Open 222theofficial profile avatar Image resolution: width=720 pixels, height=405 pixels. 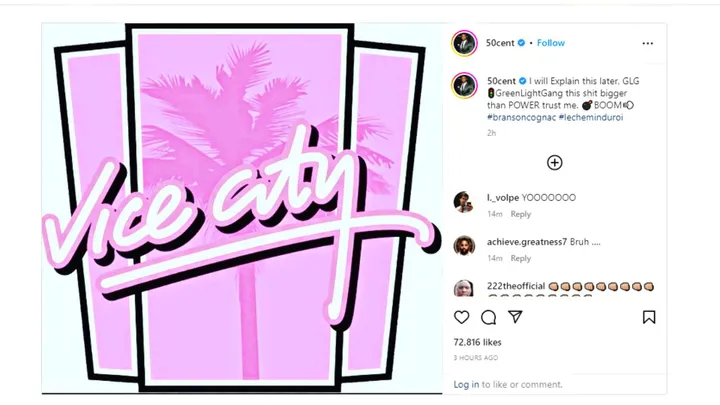point(464,288)
